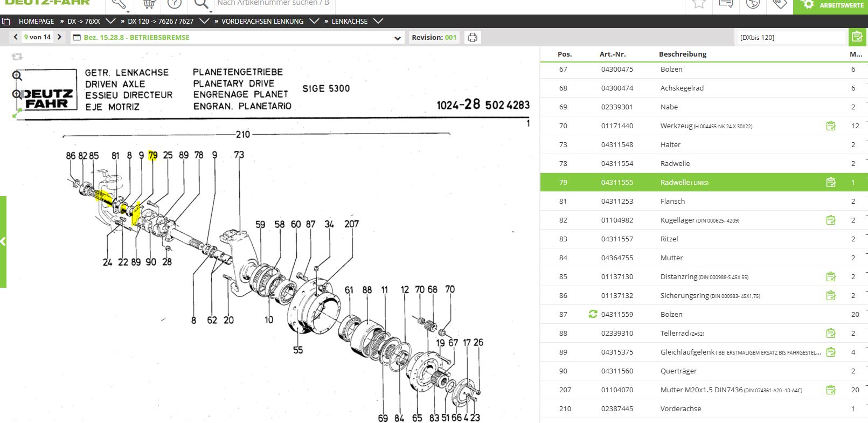This screenshot has height=423, width=868.
Task: Expand the DX -> 76XX breadcrumb chevron
Action: point(110,22)
